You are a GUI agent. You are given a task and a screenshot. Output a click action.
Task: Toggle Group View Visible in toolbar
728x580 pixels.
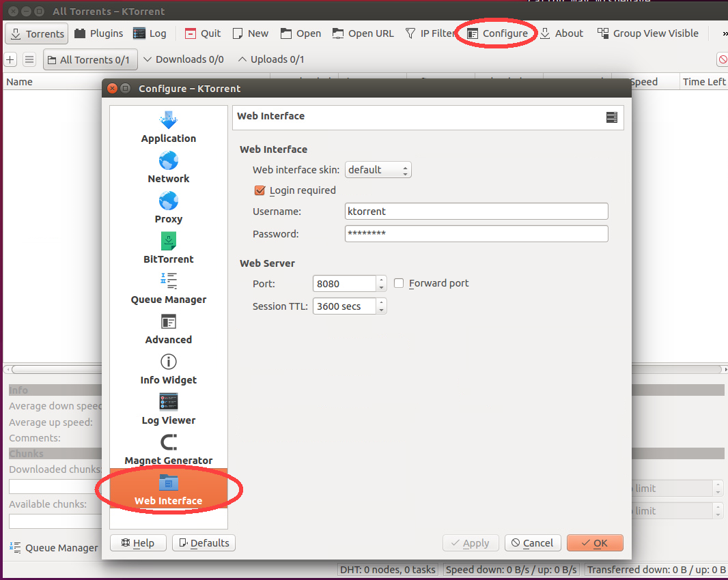click(647, 33)
